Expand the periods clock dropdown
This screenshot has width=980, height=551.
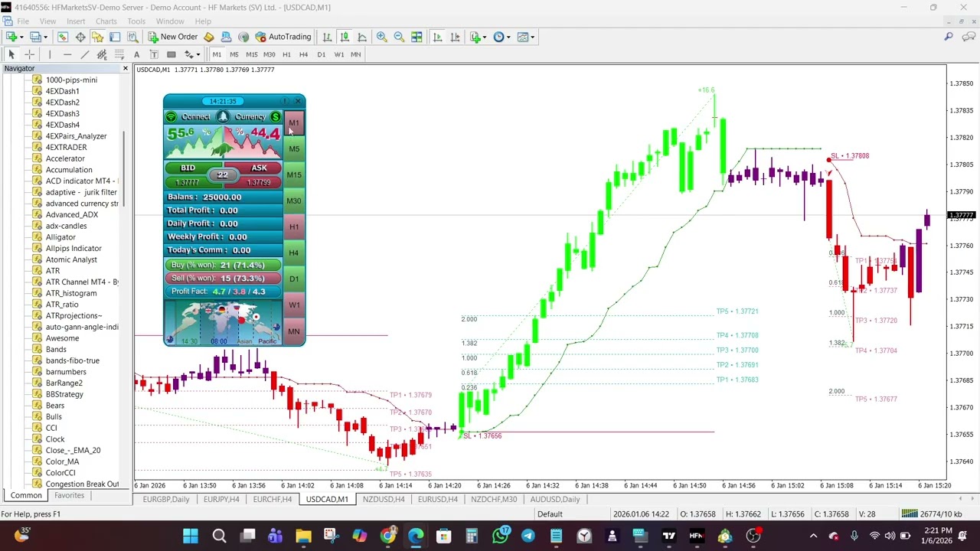(x=509, y=37)
